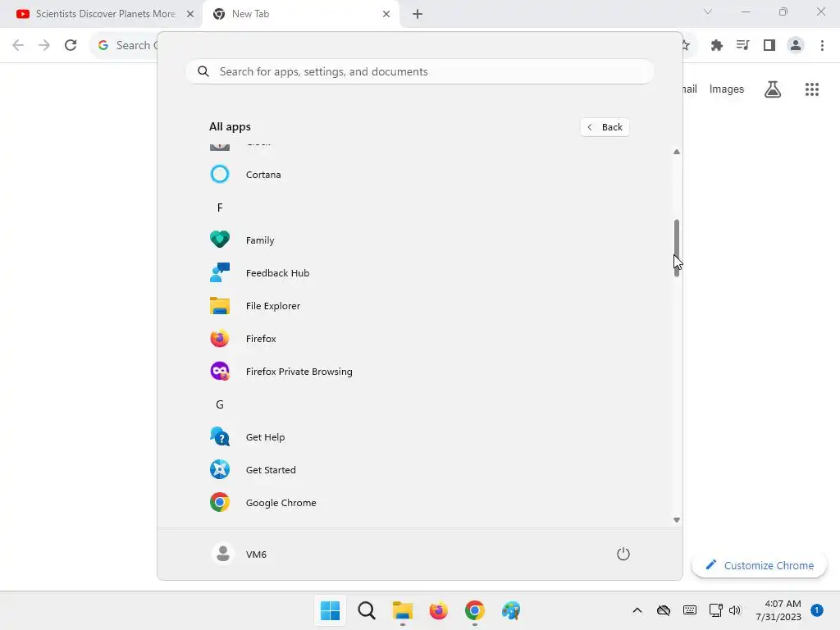The height and width of the screenshot is (630, 840).
Task: Open File Explorer from taskbar
Action: click(x=402, y=610)
